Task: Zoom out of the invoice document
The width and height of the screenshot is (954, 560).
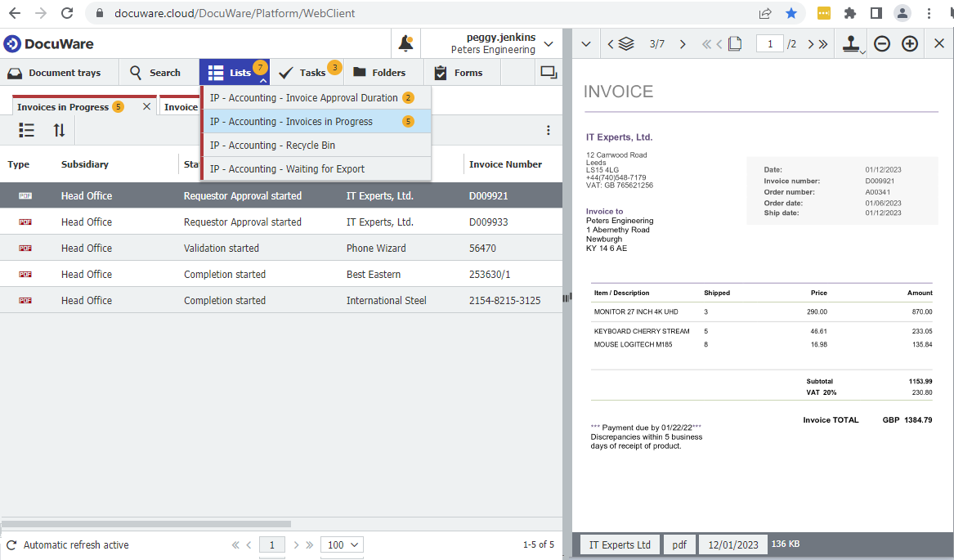Action: [x=882, y=43]
